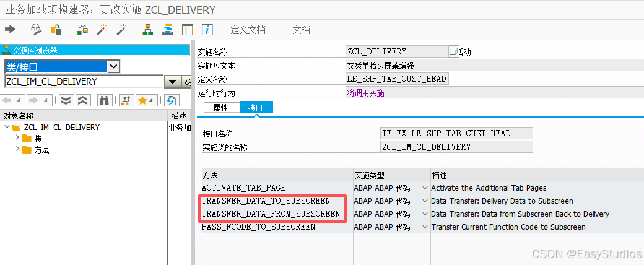
Task: Collapse all nodes double-up chevron icon
Action: pos(82,100)
